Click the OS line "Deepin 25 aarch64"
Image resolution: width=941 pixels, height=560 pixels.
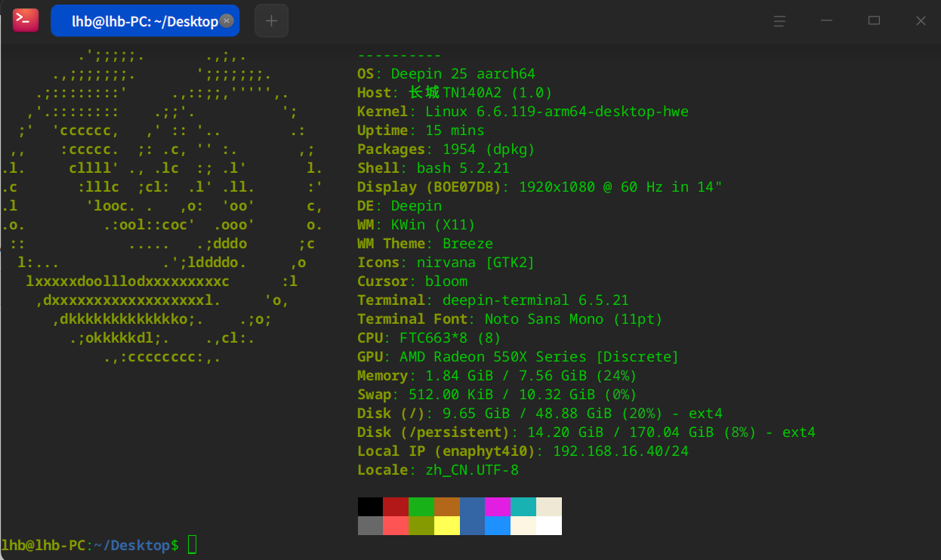[446, 74]
